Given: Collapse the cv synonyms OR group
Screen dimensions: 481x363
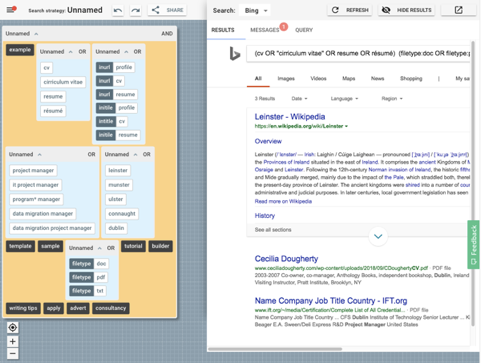Looking at the screenshot, I should [71, 52].
